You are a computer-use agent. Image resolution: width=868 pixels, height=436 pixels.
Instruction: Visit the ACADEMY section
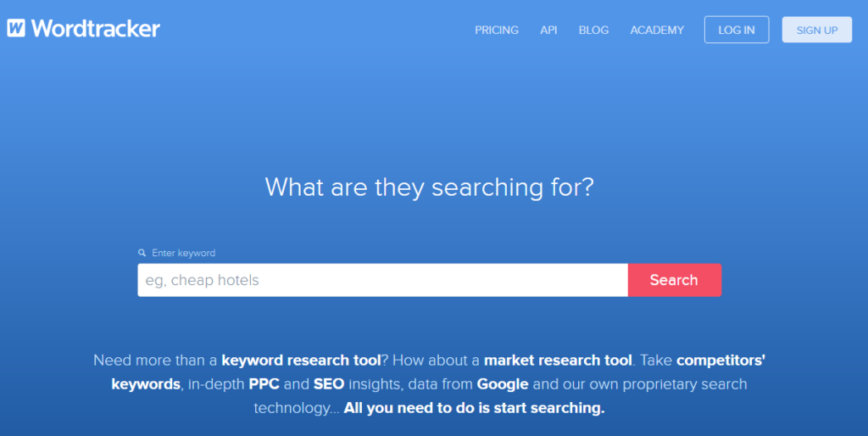[x=657, y=30]
